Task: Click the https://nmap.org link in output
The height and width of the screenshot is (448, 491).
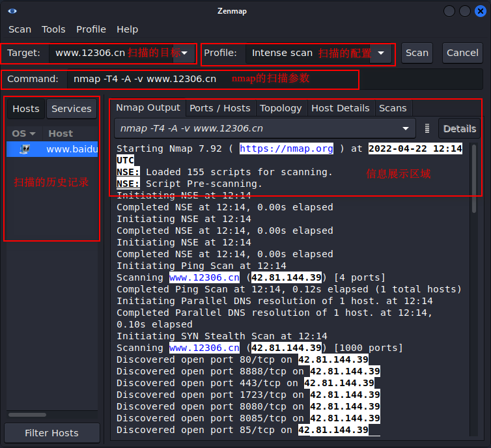Action: pos(287,148)
